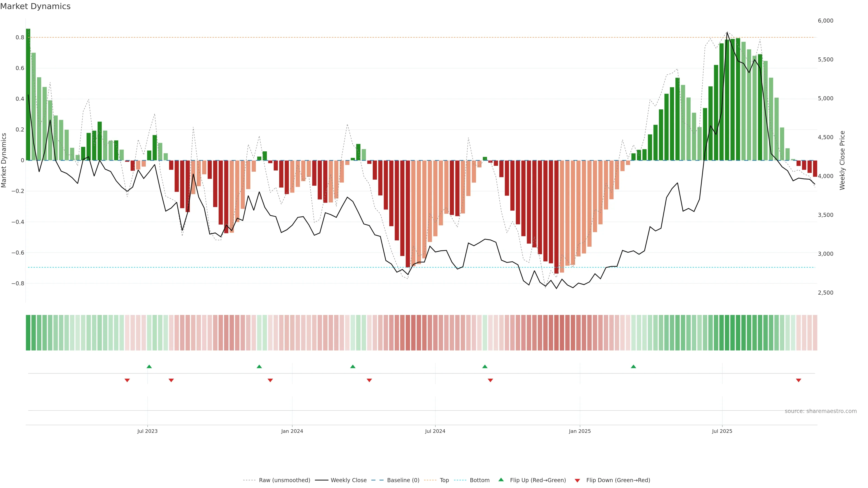Toggle the Weekly Close legend entry
The image size is (868, 488).
tap(348, 480)
